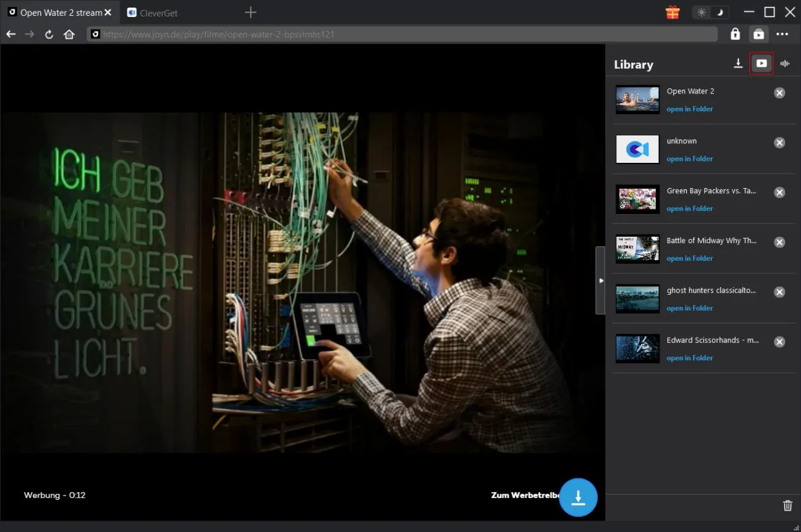Toggle the Library side panel button
The height and width of the screenshot is (532, 801).
[758, 34]
